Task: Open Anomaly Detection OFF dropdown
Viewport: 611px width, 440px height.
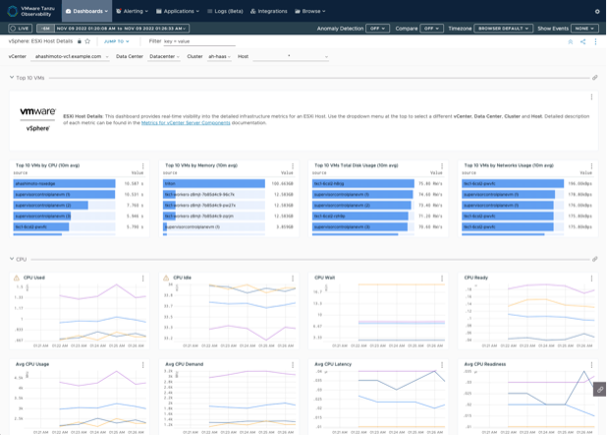Action: (x=377, y=29)
